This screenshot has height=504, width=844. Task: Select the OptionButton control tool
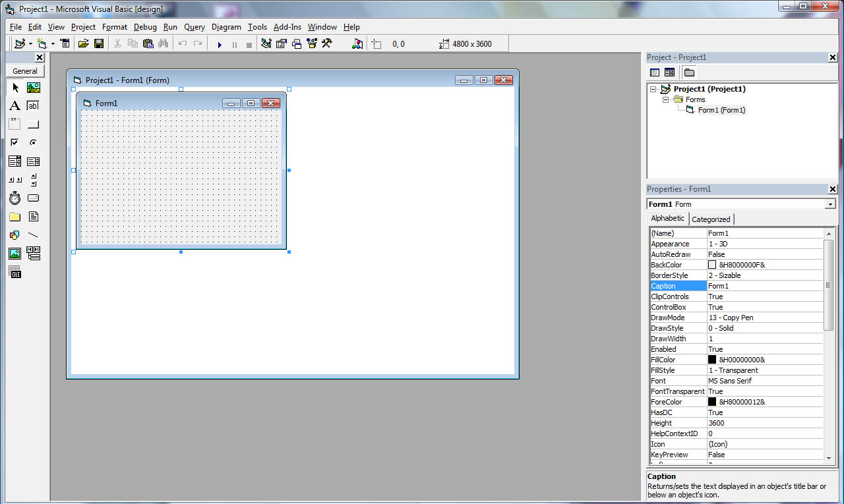point(34,143)
